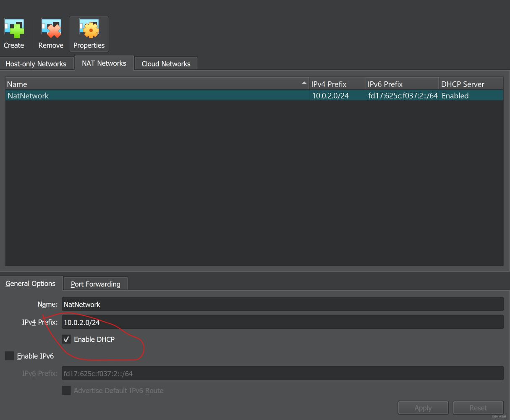Switch to Host-only Networks tab
510x420 pixels.
36,64
